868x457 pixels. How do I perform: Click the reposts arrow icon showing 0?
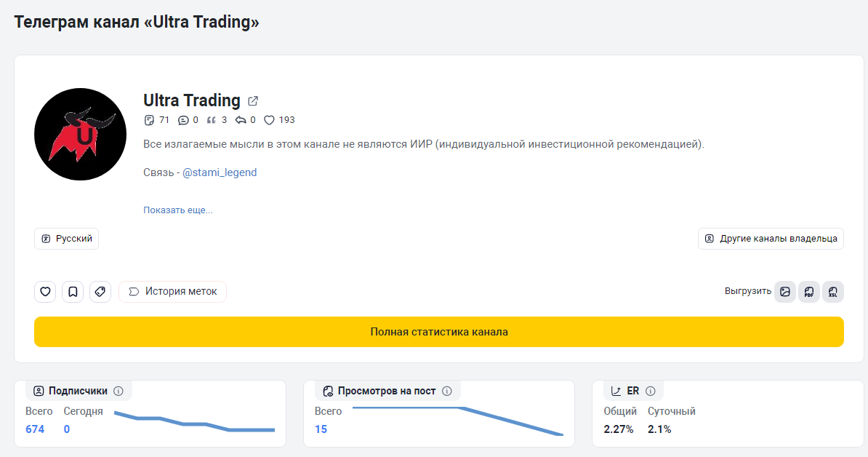coord(240,120)
